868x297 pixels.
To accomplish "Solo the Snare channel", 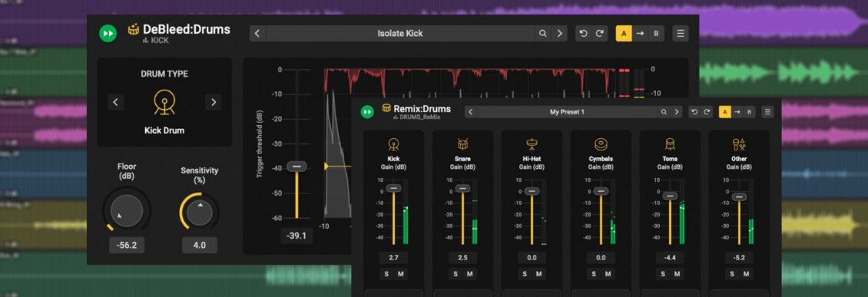I will (x=456, y=274).
